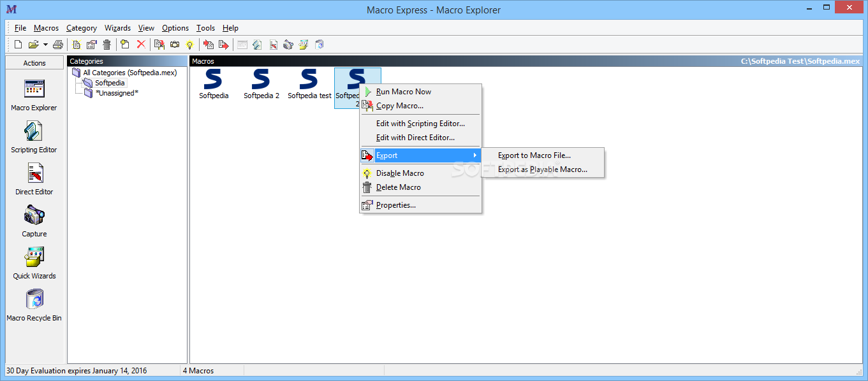Viewport: 868px width, 381px height.
Task: Open the Help menu
Action: click(230, 28)
